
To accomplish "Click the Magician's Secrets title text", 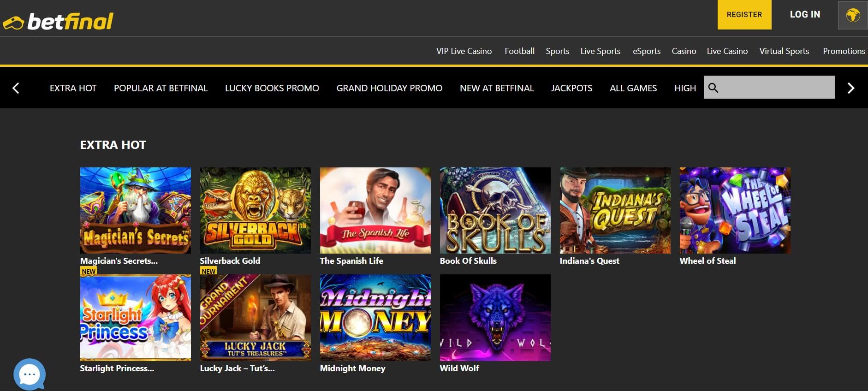I will point(119,261).
